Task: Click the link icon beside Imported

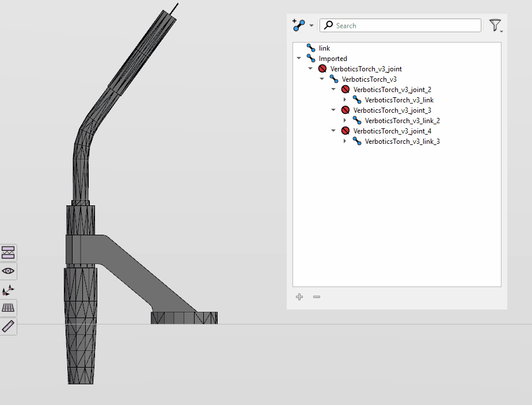Action: 311,58
